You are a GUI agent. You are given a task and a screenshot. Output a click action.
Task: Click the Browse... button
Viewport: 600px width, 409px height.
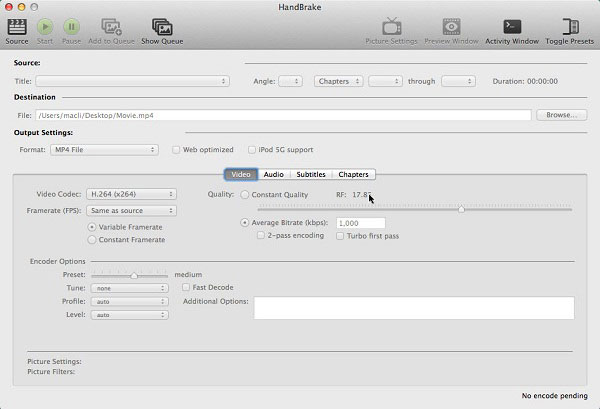561,115
